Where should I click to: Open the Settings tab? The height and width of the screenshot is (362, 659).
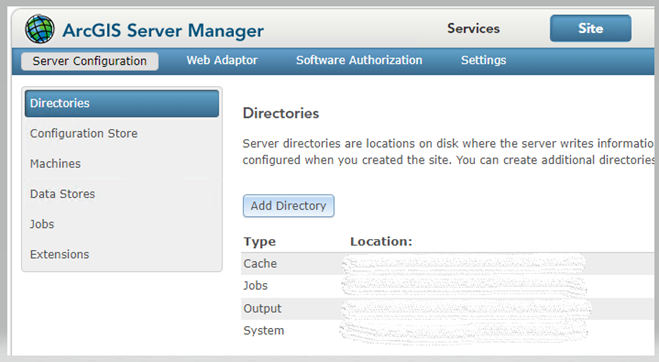pyautogui.click(x=483, y=60)
